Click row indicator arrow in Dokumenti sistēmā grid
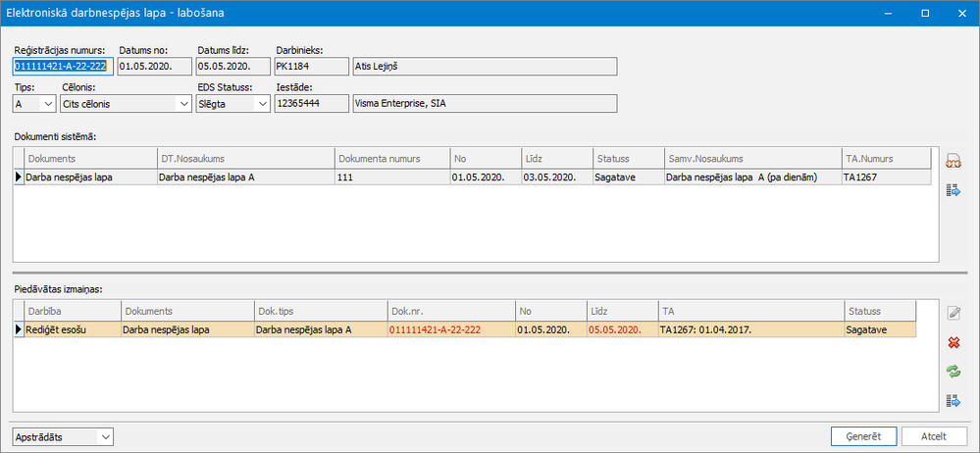Screen dimensions: 980x453 (18, 177)
